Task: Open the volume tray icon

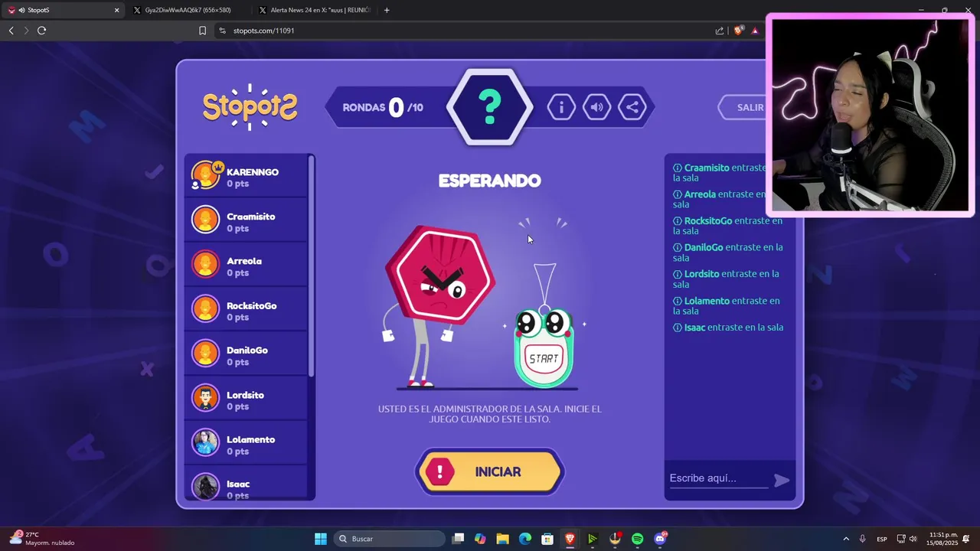Action: pos(913,539)
